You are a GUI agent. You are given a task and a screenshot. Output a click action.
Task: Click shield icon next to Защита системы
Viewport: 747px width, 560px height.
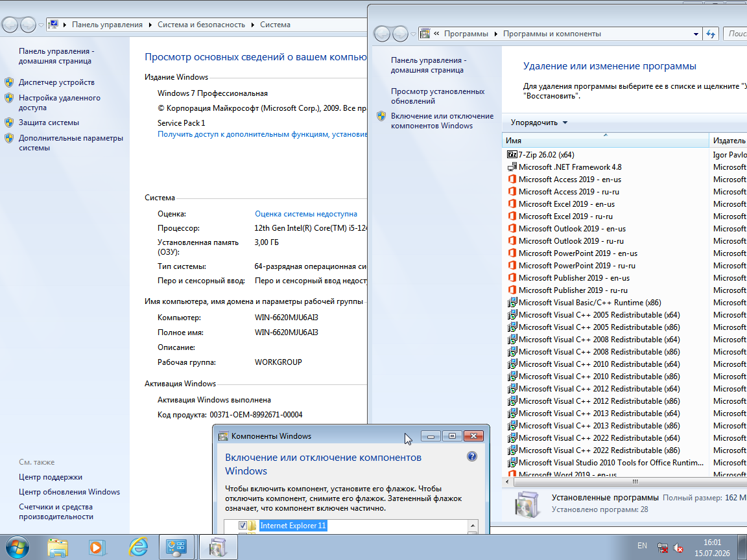[9, 122]
